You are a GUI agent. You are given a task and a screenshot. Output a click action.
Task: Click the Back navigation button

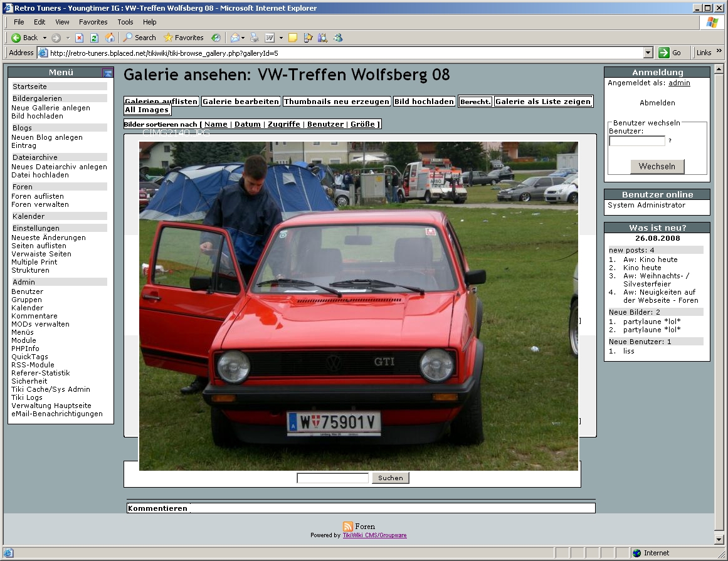pos(24,38)
